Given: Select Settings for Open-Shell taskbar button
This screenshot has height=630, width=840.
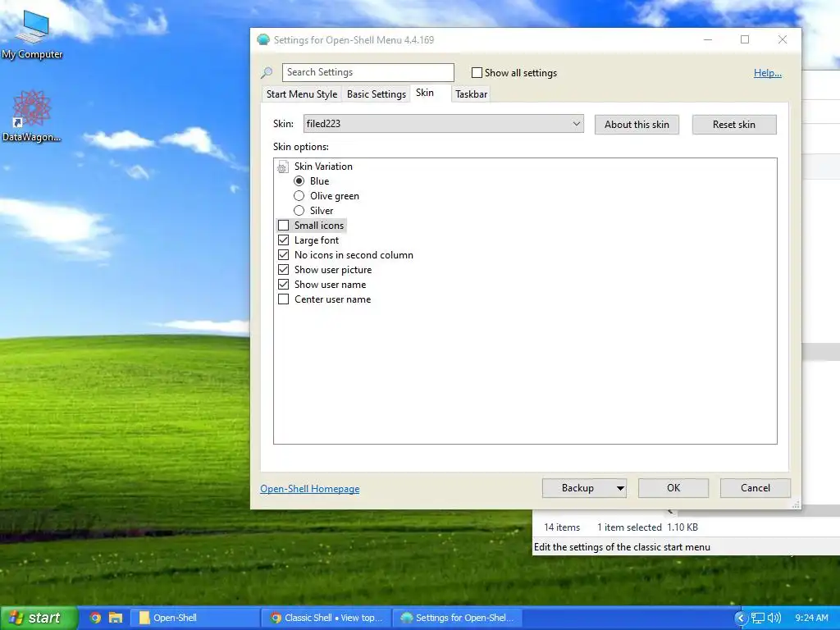Looking at the screenshot, I should tap(458, 618).
